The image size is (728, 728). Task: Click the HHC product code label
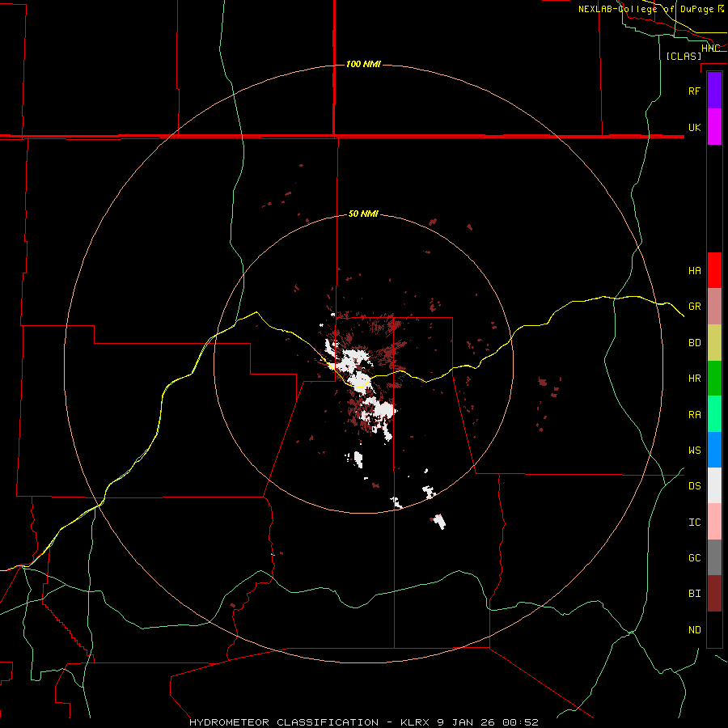pos(710,49)
